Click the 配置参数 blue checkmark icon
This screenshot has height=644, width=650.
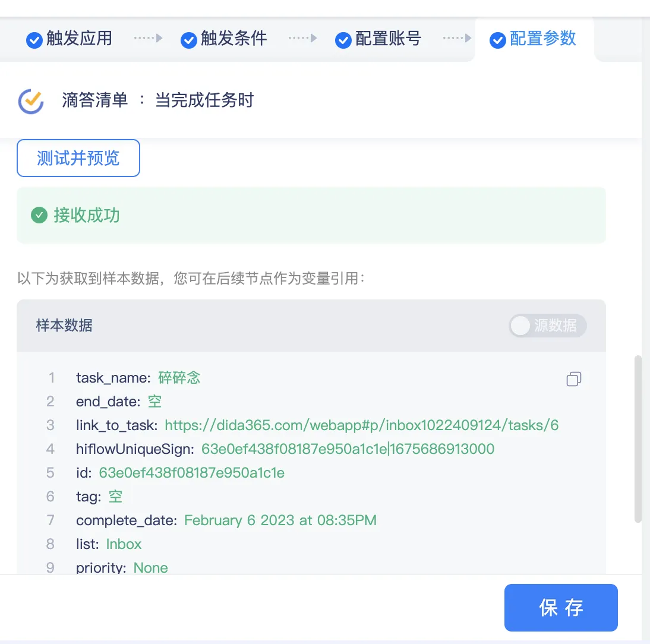pyautogui.click(x=497, y=40)
